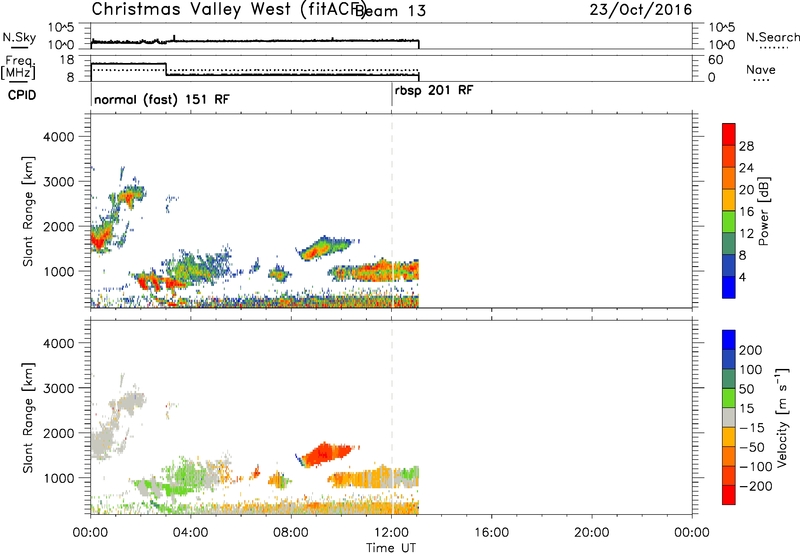800x554 pixels.
Task: Click the 'rbsp 201 RF' mode label
Action: [434, 91]
